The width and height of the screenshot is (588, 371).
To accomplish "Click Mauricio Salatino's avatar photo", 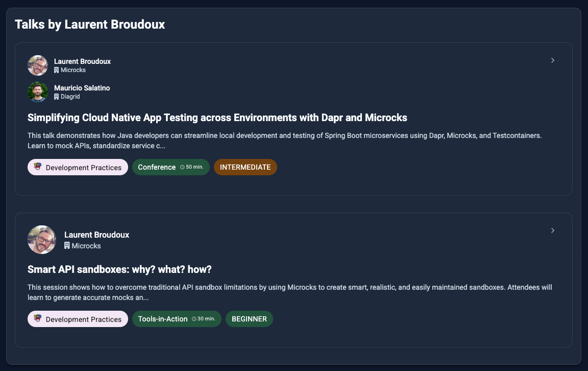I will click(38, 92).
